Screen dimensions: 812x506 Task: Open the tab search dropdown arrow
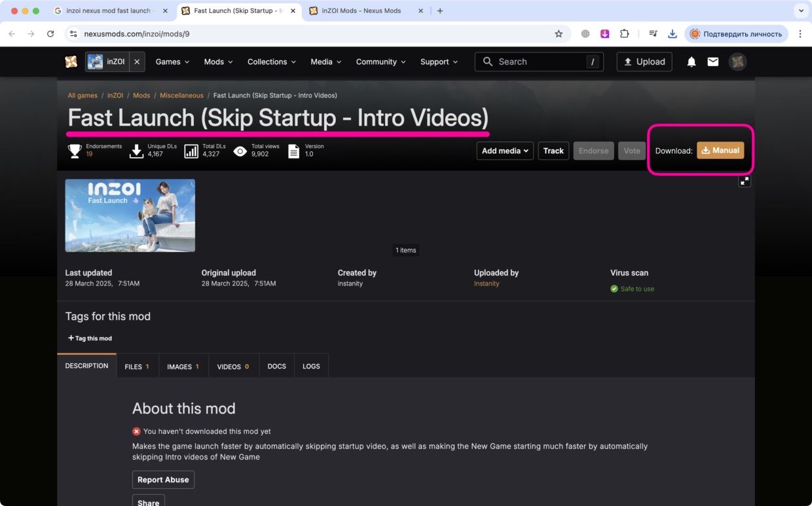801,11
